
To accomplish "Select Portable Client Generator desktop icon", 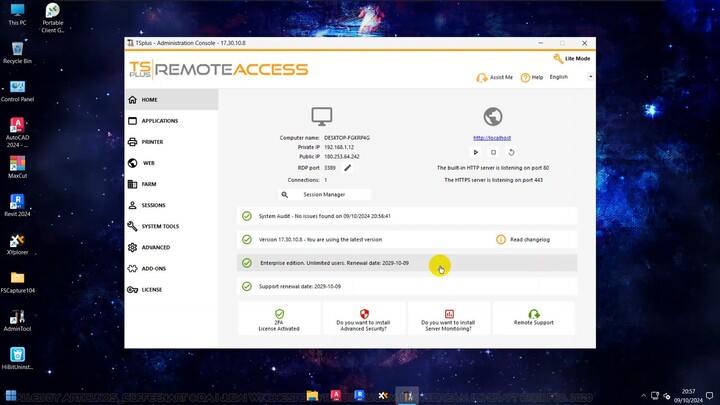I will [53, 18].
